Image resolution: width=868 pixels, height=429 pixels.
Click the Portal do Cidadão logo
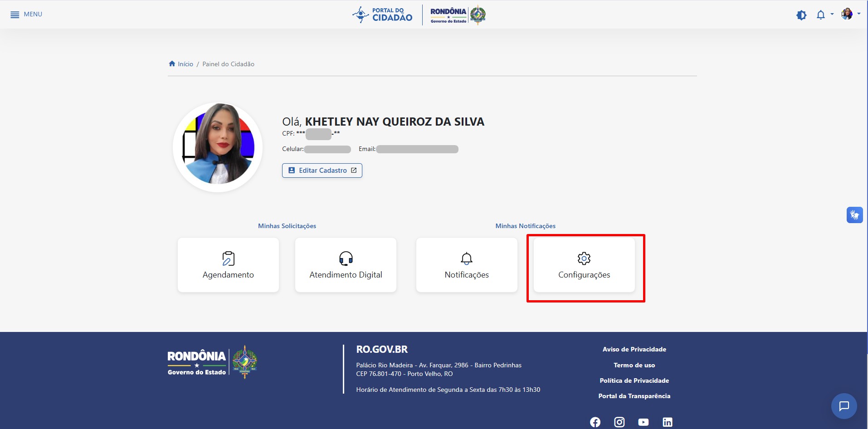(x=383, y=15)
